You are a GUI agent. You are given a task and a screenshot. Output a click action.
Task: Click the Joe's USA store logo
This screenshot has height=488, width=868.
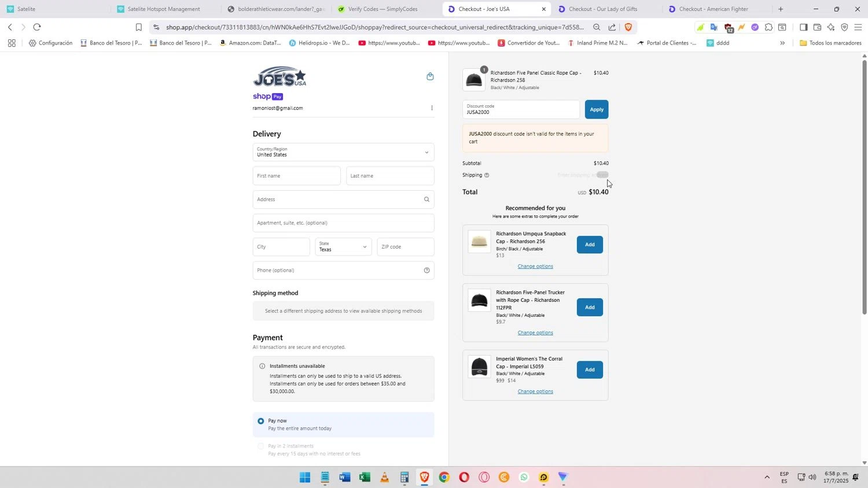point(279,76)
